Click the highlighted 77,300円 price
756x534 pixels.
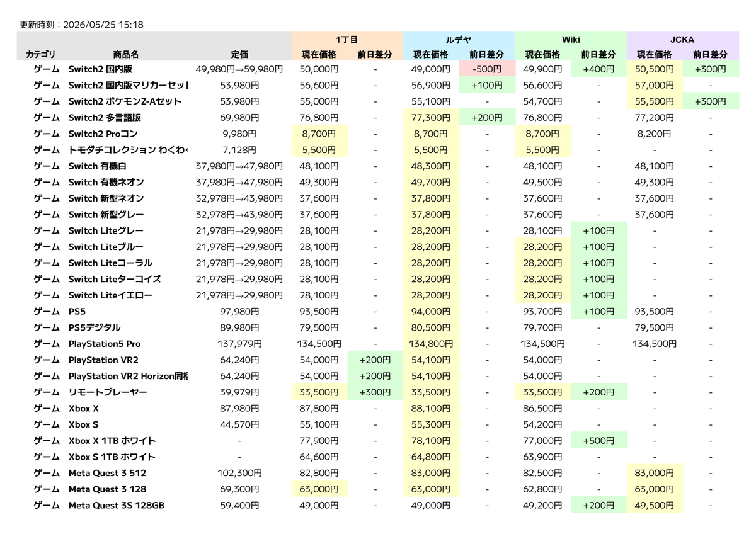click(432, 117)
